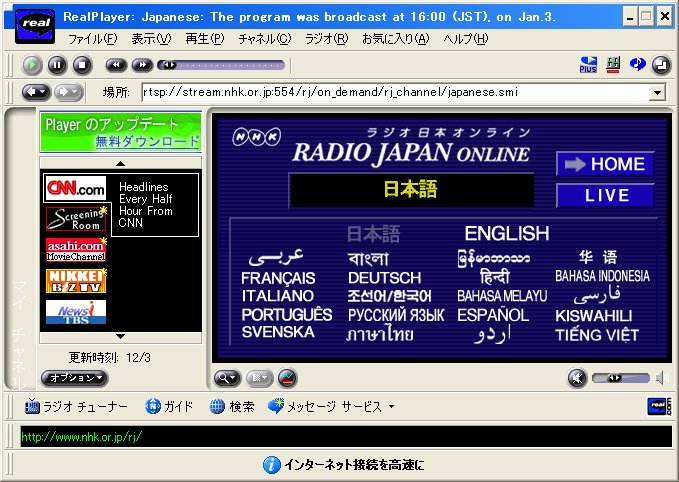Image resolution: width=679 pixels, height=482 pixels.
Task: Expand the location address dropdown
Action: coord(657,92)
